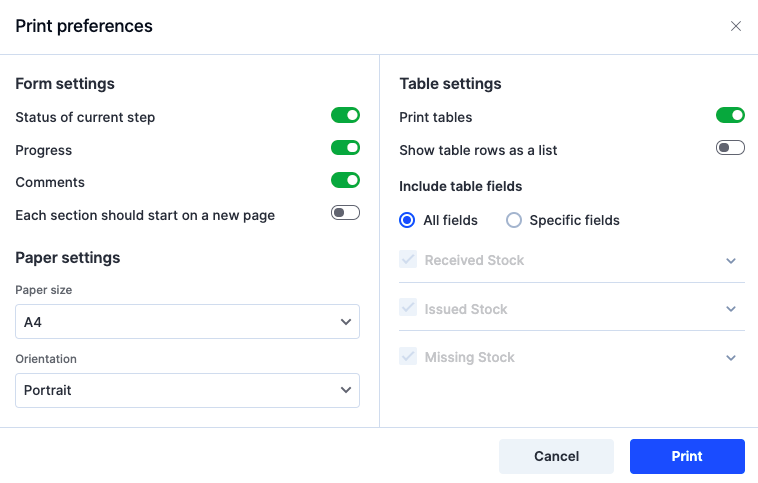Toggle Status of current step switch

345,115
